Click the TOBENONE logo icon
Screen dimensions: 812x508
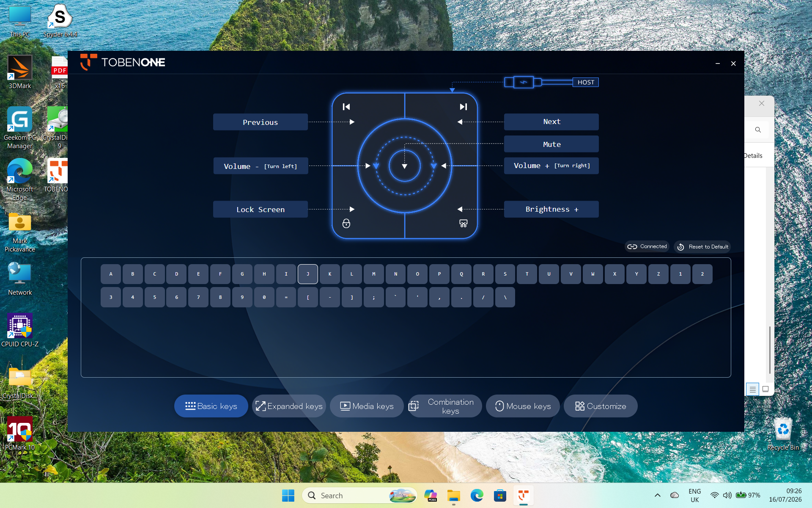[88, 62]
